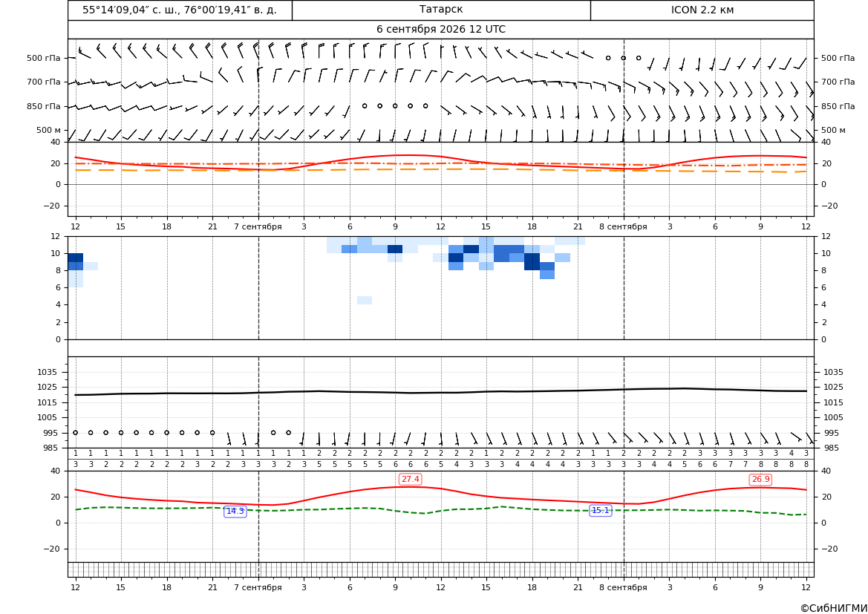Click the 700 гПа left axis label
The width and height of the screenshot is (868, 614).
coord(43,82)
